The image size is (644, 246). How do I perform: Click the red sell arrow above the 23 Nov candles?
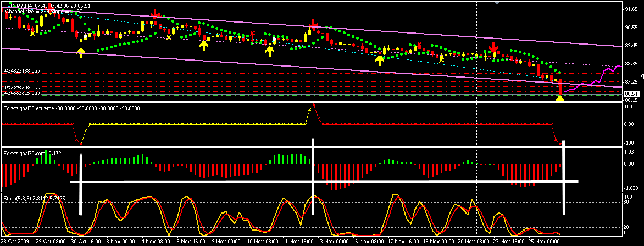click(493, 48)
